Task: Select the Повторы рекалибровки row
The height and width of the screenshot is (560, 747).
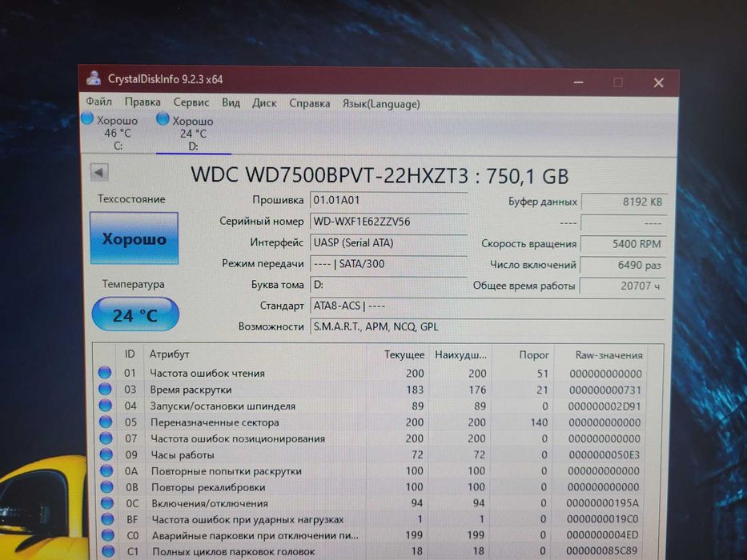Action: click(x=371, y=487)
